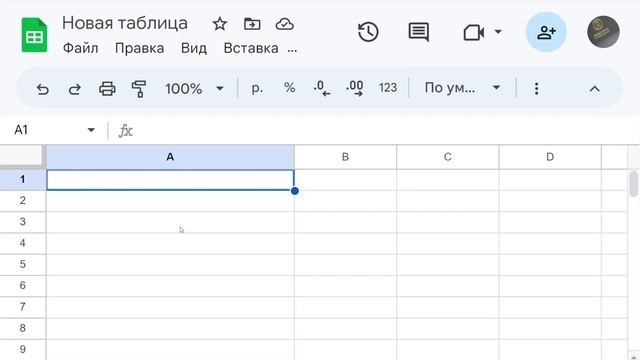Open the font dropdown По ум...
640x360 pixels.
462,88
